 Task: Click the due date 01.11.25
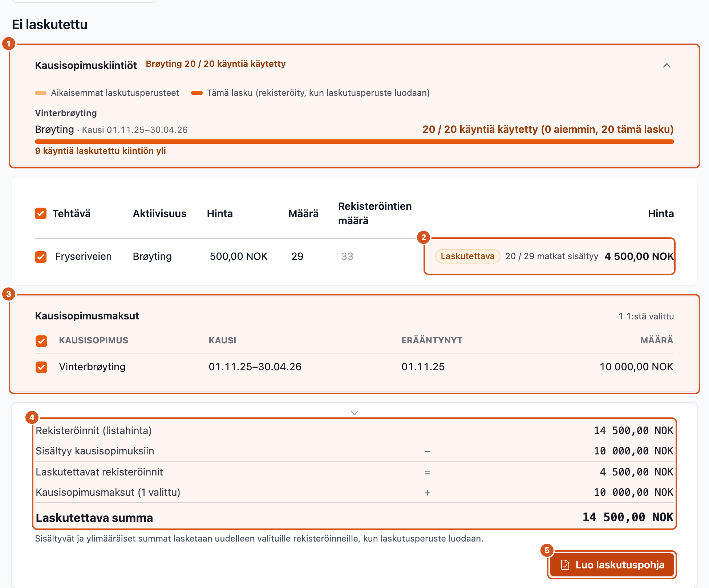tap(423, 367)
